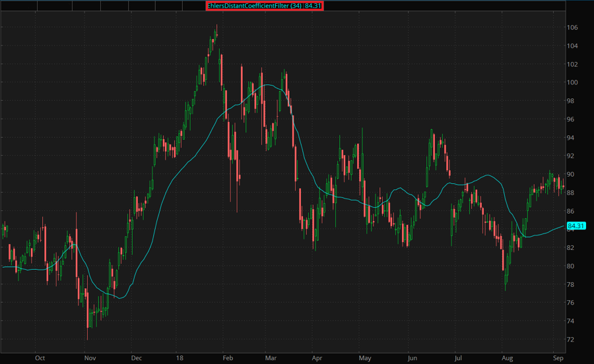Click the Jul label on time axis
This screenshot has height=364, width=594.
click(457, 357)
